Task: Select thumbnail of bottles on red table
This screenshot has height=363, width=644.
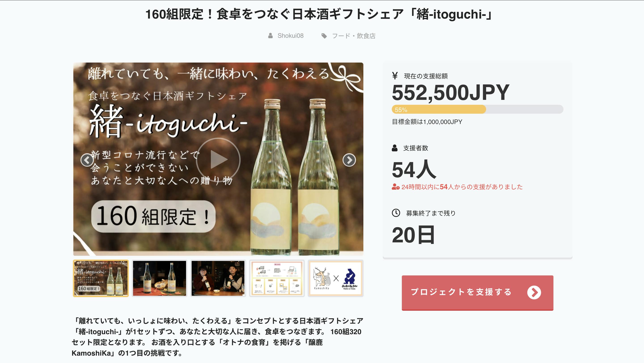Action: (x=159, y=278)
